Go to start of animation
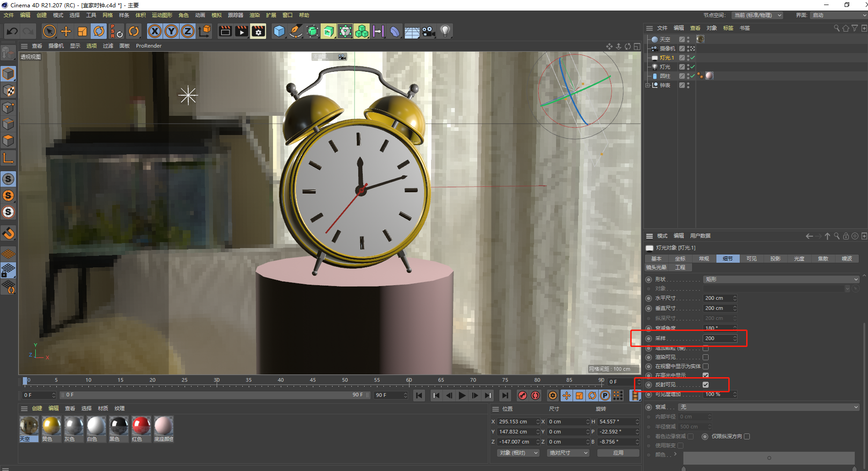The image size is (868, 471). pos(419,395)
